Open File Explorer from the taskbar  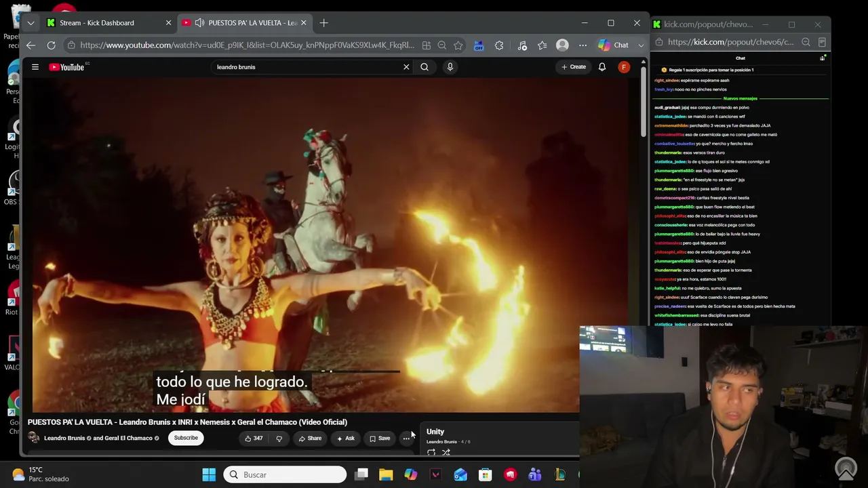pyautogui.click(x=386, y=475)
